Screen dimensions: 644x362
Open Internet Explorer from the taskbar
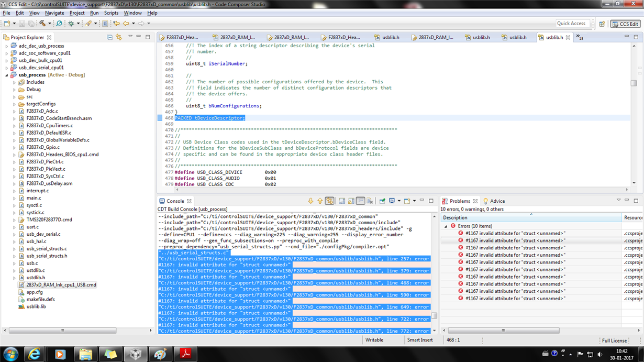point(35,354)
